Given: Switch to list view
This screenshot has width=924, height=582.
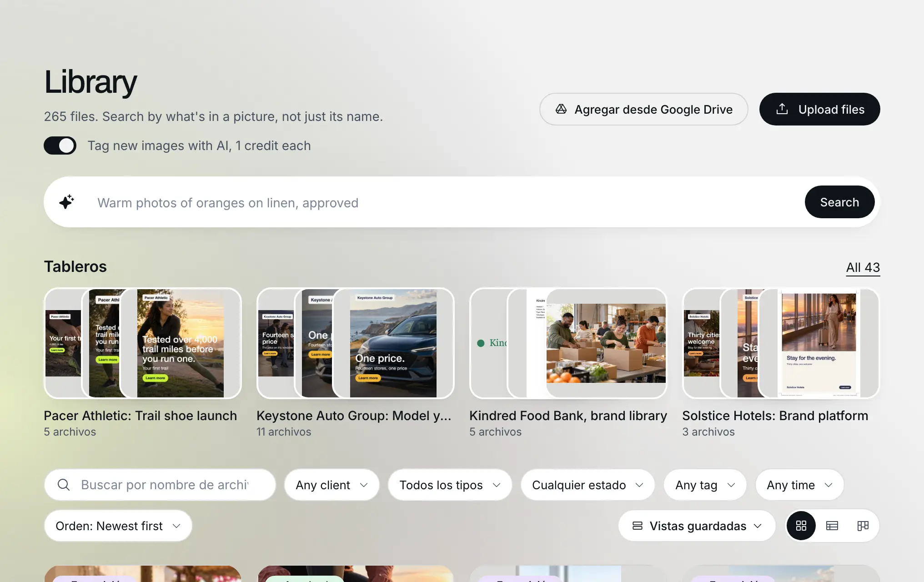Looking at the screenshot, I should click(x=832, y=526).
